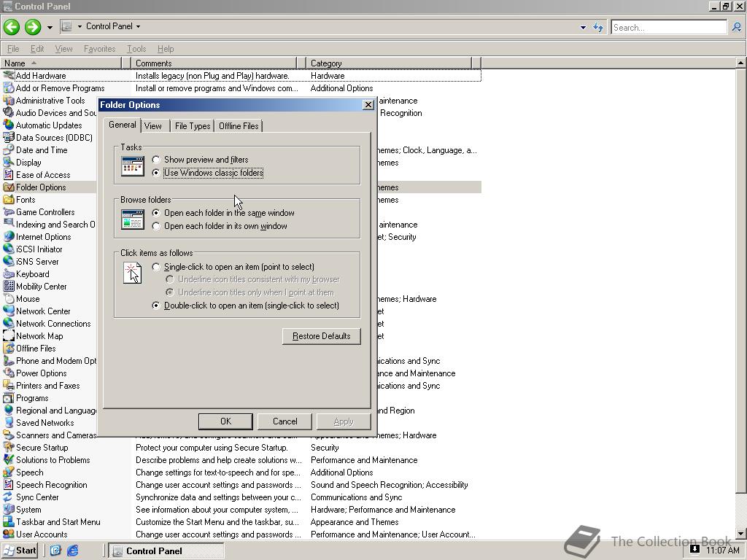Select the Game Controllers icon
The image size is (747, 560).
click(x=9, y=211)
